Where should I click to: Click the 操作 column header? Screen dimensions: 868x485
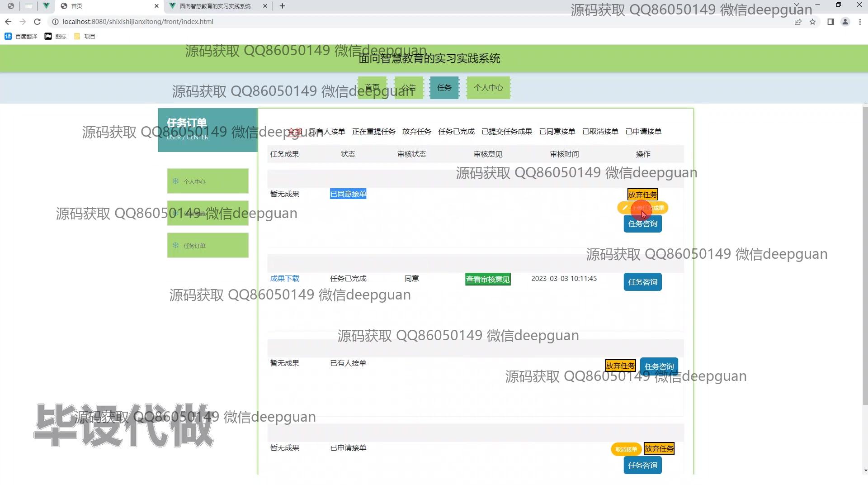643,154
